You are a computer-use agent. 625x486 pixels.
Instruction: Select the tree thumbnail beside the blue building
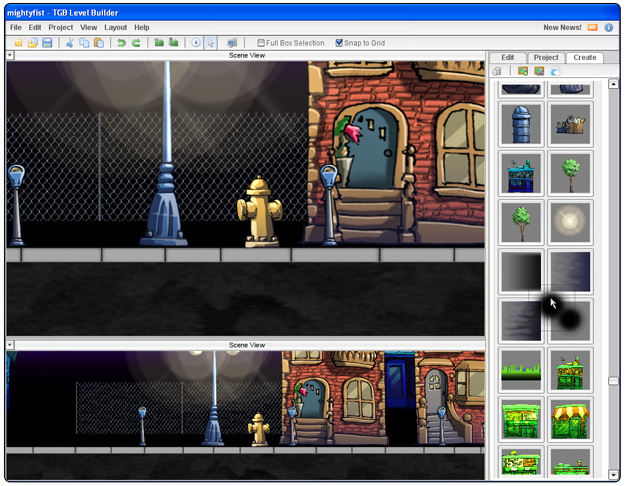tap(570, 173)
